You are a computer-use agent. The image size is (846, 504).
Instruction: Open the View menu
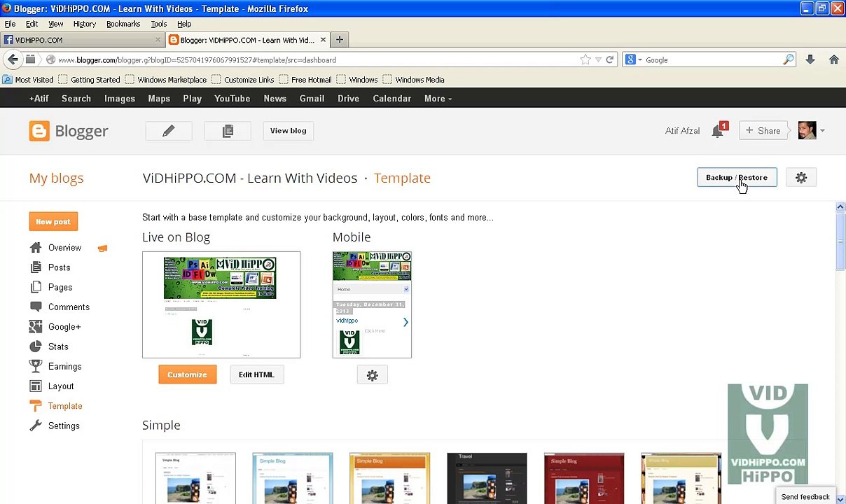55,24
